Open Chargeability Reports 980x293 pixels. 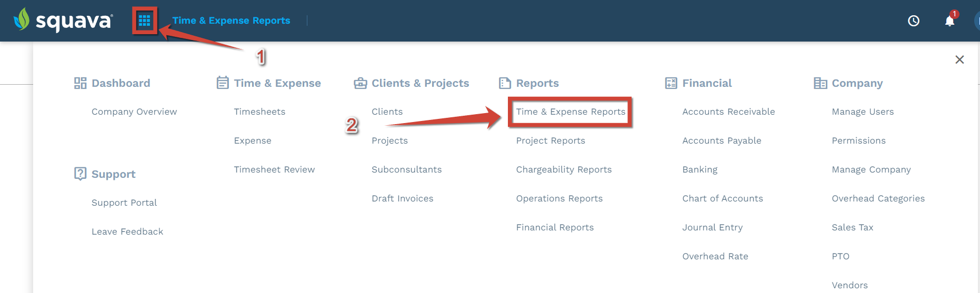(564, 169)
